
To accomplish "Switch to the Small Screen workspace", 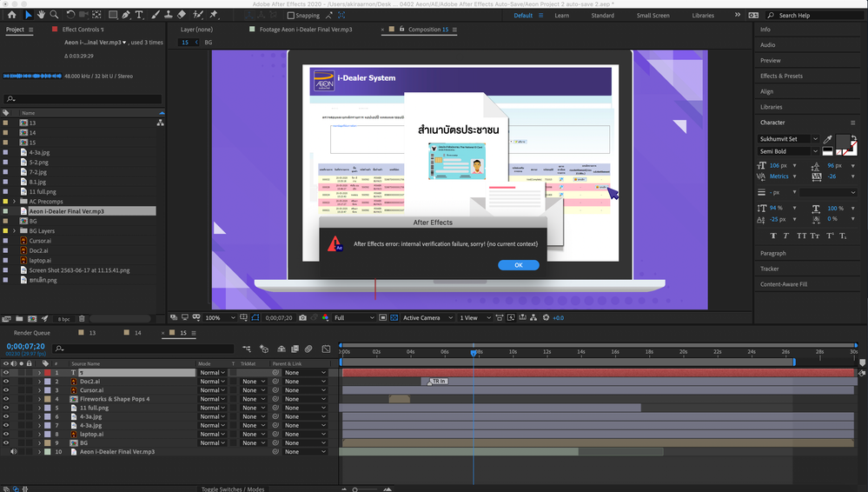I will [x=653, y=16].
